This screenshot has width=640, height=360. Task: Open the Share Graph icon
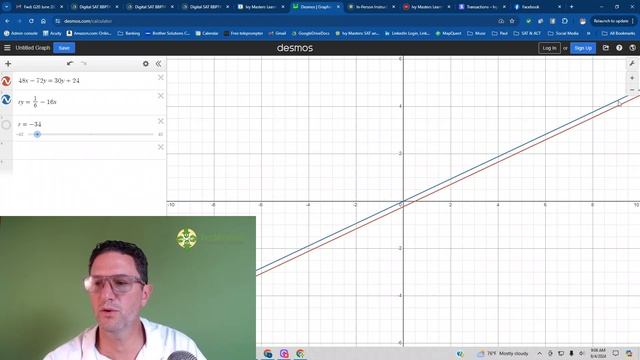pyautogui.click(x=606, y=48)
